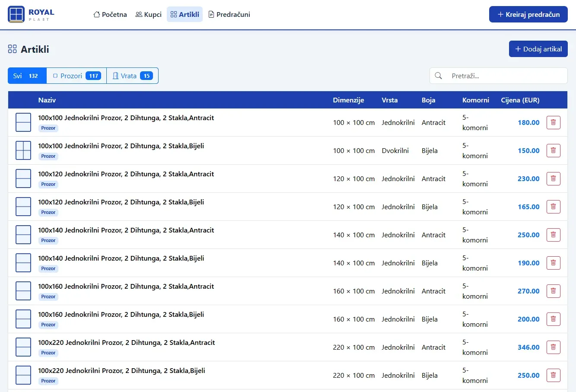576x392 pixels.
Task: Show only Vrata articles
Action: point(132,76)
